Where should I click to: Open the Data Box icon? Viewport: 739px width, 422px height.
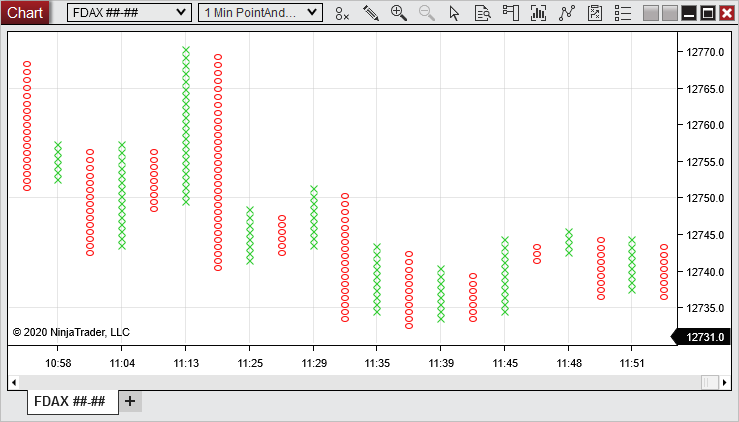coord(482,13)
